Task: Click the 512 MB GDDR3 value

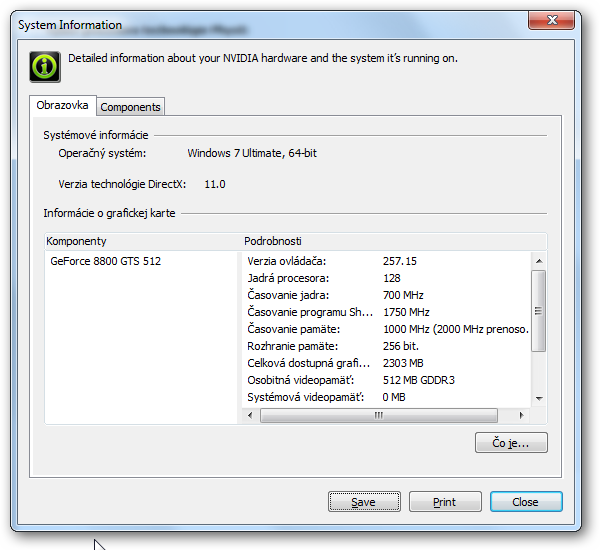Action: coord(419,380)
